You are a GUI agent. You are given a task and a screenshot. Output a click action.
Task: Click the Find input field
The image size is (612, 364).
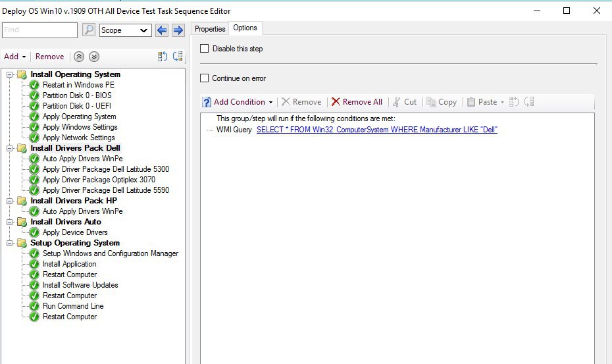(x=39, y=30)
